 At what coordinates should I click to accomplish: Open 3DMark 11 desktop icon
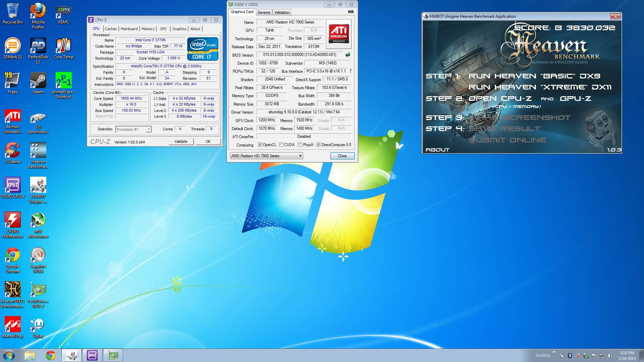coord(13,49)
